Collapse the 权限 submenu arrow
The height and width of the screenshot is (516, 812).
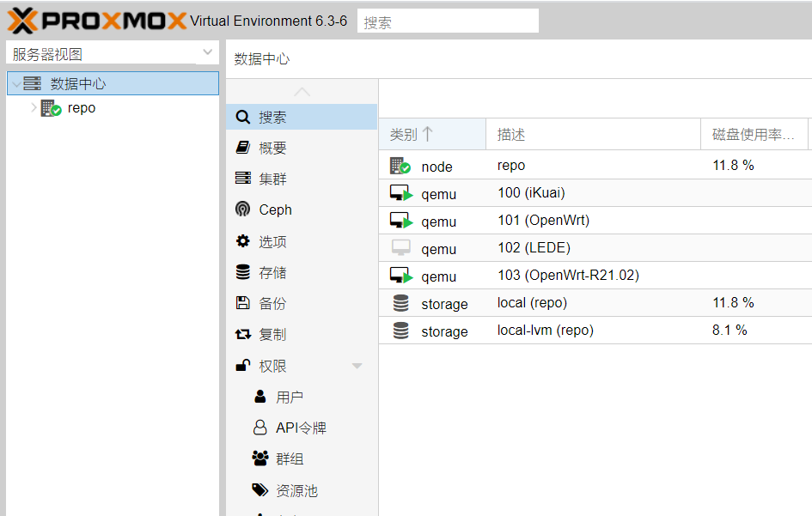click(x=357, y=367)
